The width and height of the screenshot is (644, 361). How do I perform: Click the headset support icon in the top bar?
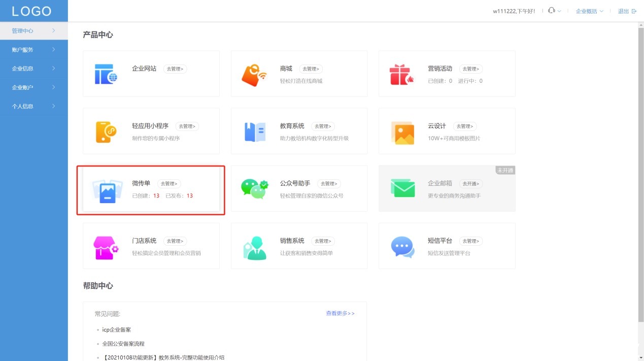coord(551,10)
